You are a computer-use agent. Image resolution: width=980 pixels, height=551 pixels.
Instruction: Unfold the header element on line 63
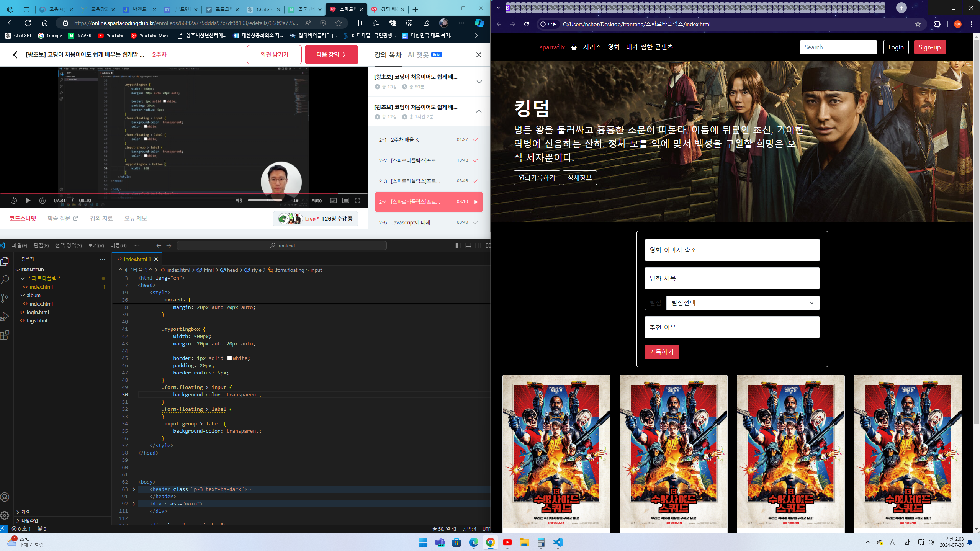click(x=134, y=489)
